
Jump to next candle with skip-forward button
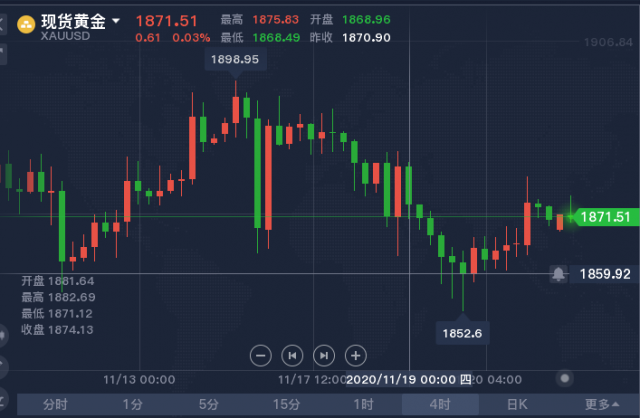point(324,356)
